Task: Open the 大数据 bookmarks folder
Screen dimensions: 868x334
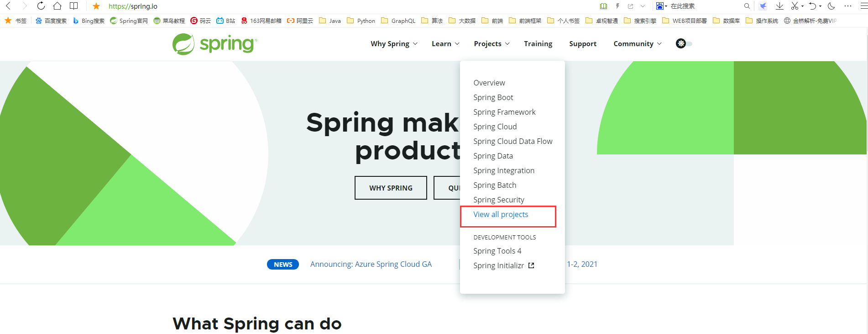Action: click(462, 21)
